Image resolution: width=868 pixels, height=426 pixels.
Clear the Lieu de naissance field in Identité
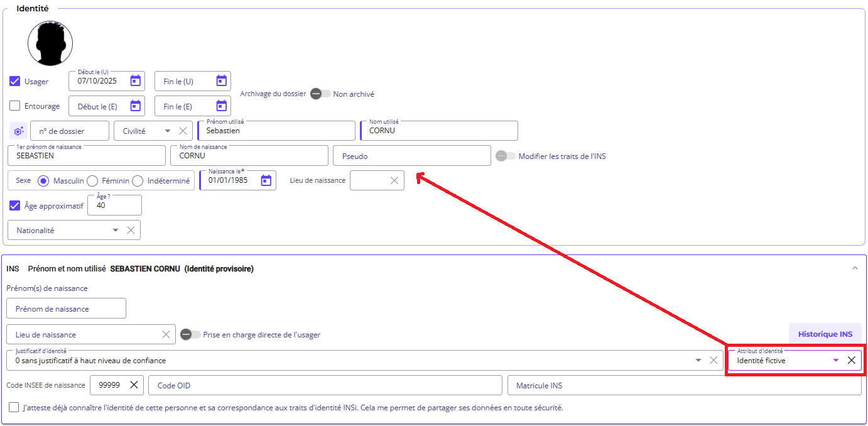click(394, 180)
